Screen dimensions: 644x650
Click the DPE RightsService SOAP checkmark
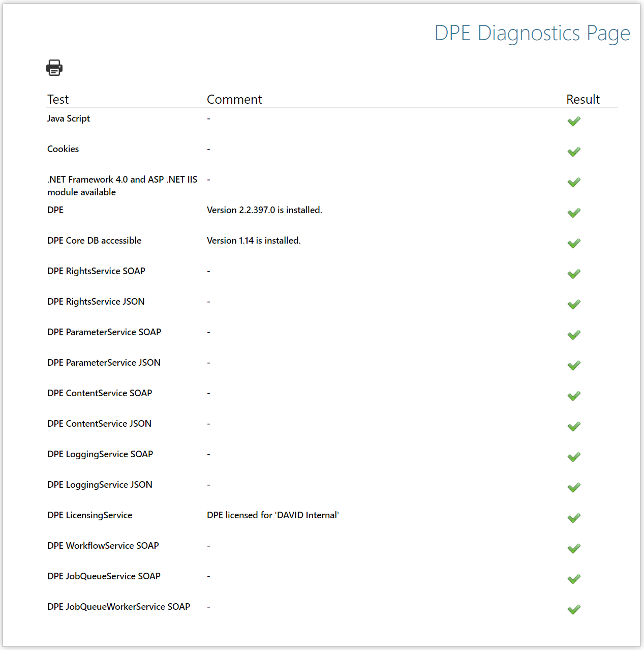[574, 274]
